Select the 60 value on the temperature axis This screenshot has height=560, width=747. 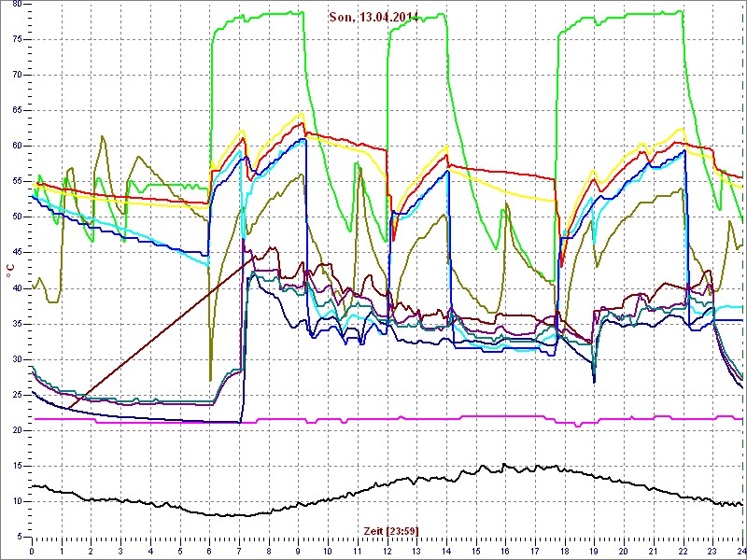[x=16, y=147]
